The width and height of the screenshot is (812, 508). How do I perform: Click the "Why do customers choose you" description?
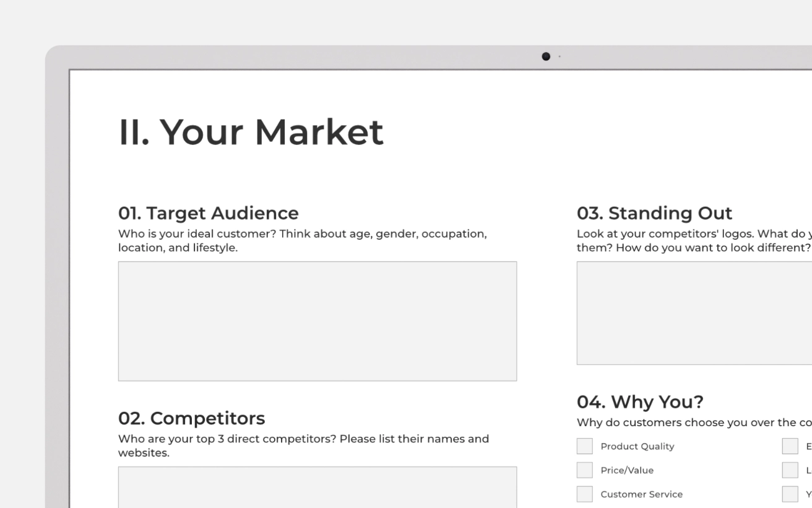tap(694, 423)
